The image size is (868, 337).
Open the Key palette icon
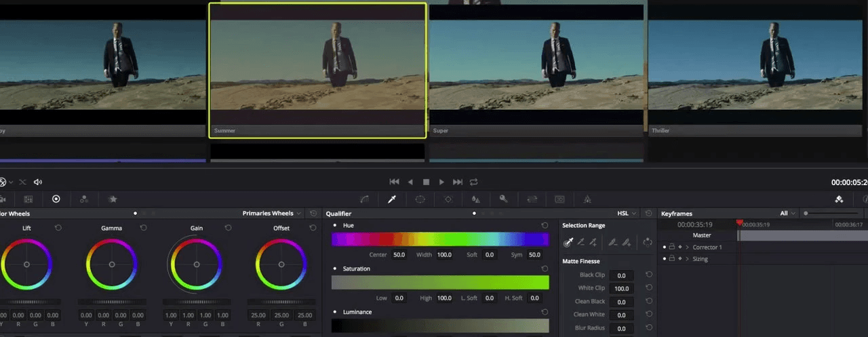click(x=504, y=199)
